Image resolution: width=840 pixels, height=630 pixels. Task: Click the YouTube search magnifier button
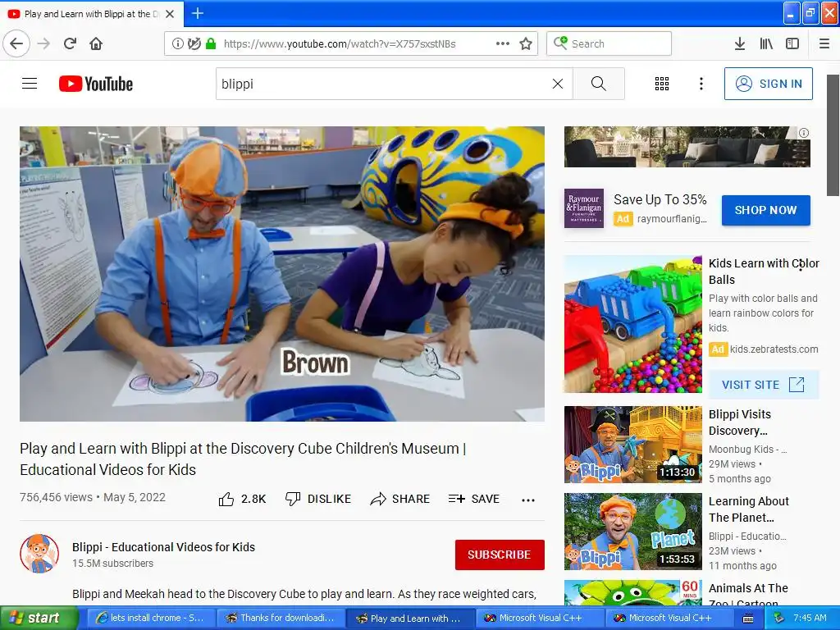tap(598, 84)
